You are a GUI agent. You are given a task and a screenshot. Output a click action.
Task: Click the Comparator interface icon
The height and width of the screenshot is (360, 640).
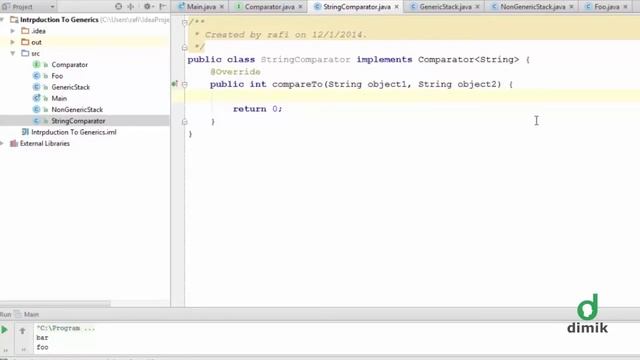[36, 64]
